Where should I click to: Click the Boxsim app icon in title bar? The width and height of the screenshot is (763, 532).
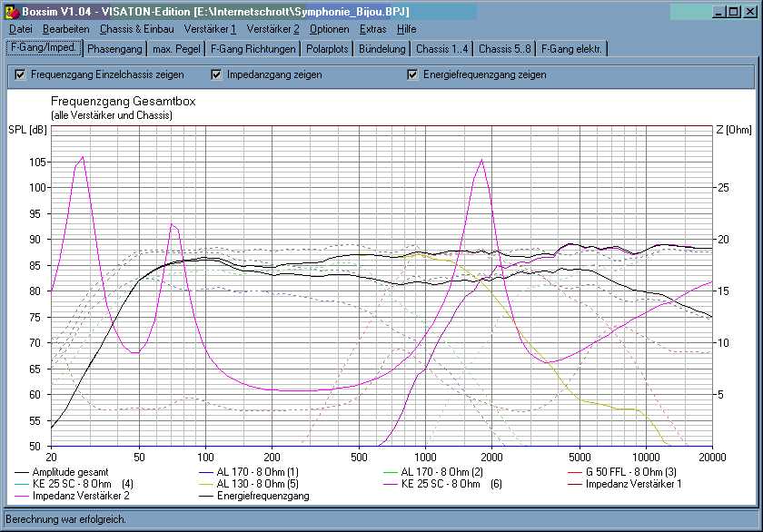tap(11, 12)
